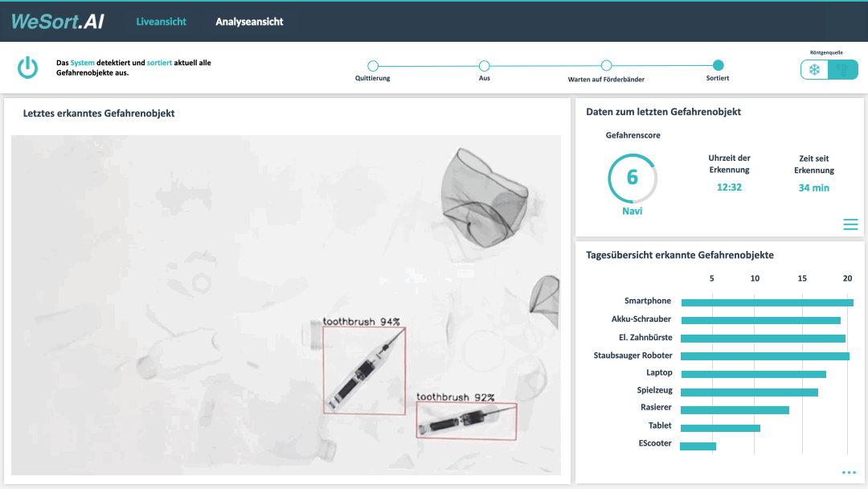The height and width of the screenshot is (489, 868).
Task: Select the toothbrush 94% detection box
Action: (x=363, y=370)
